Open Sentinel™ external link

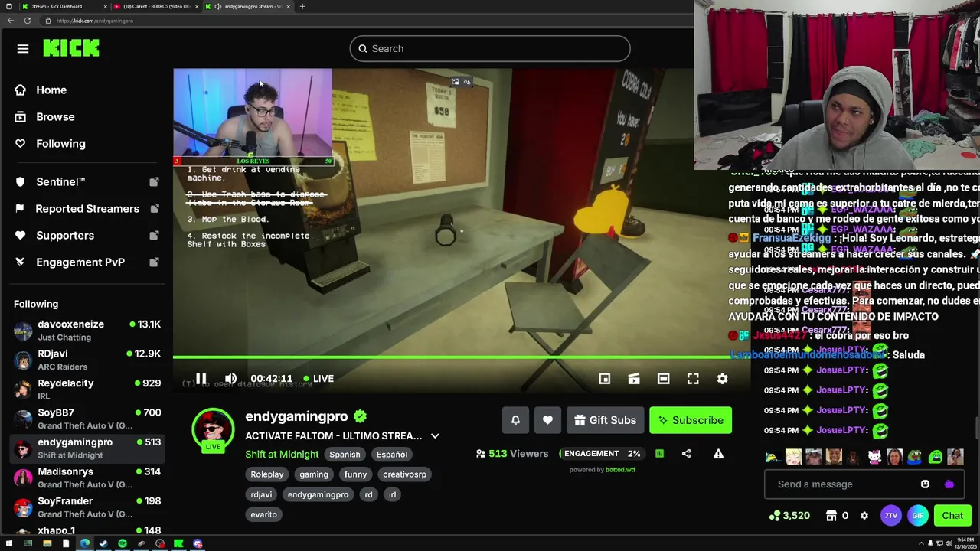point(87,182)
